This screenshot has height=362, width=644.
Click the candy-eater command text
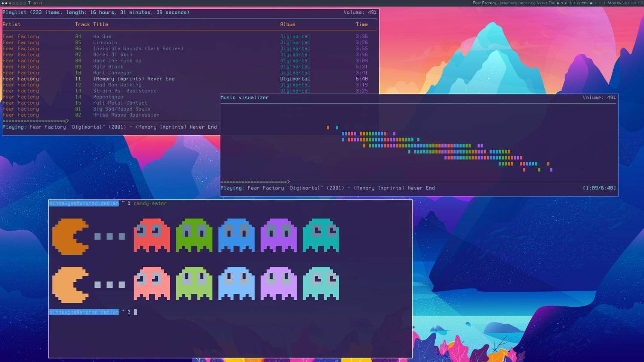coord(150,203)
